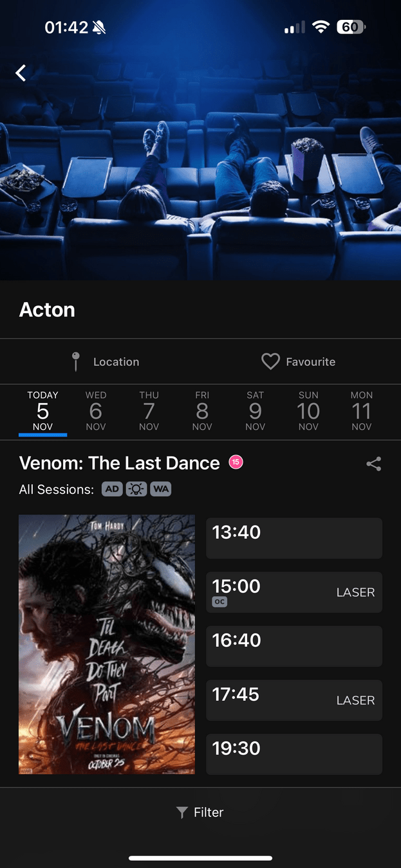Tap the WA wheelchair access badge
Image resolution: width=401 pixels, height=868 pixels.
point(161,489)
